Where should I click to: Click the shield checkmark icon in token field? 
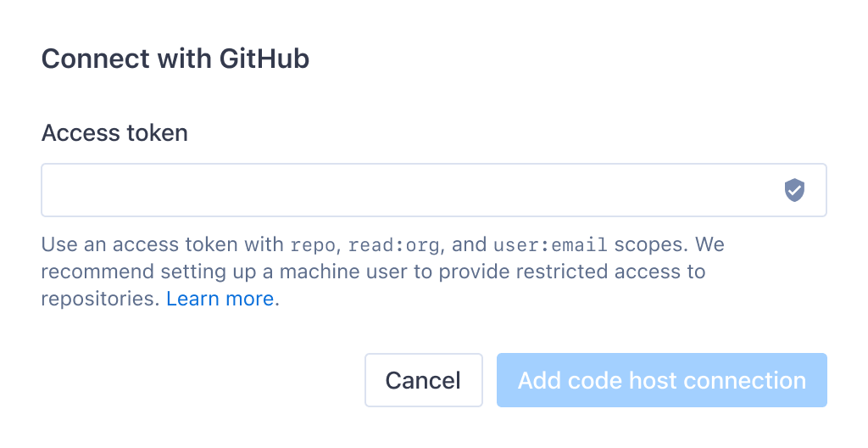point(794,190)
